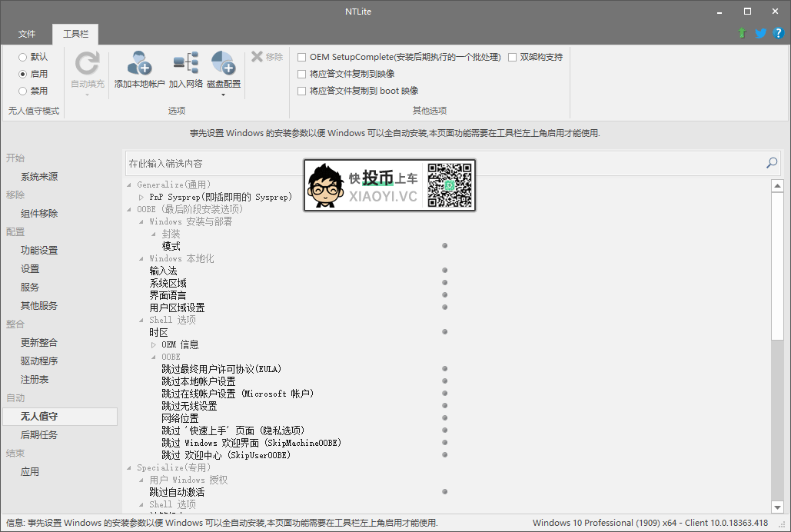Open the Twitter bird icon link
This screenshot has height=532, width=791.
[760, 33]
